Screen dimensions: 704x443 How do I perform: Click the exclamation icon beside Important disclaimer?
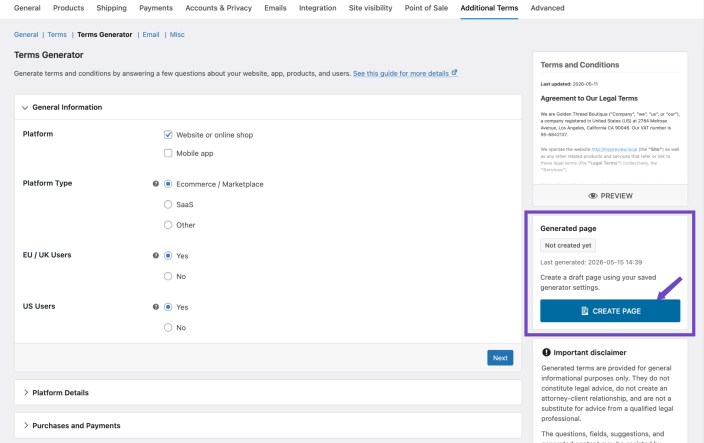(546, 352)
